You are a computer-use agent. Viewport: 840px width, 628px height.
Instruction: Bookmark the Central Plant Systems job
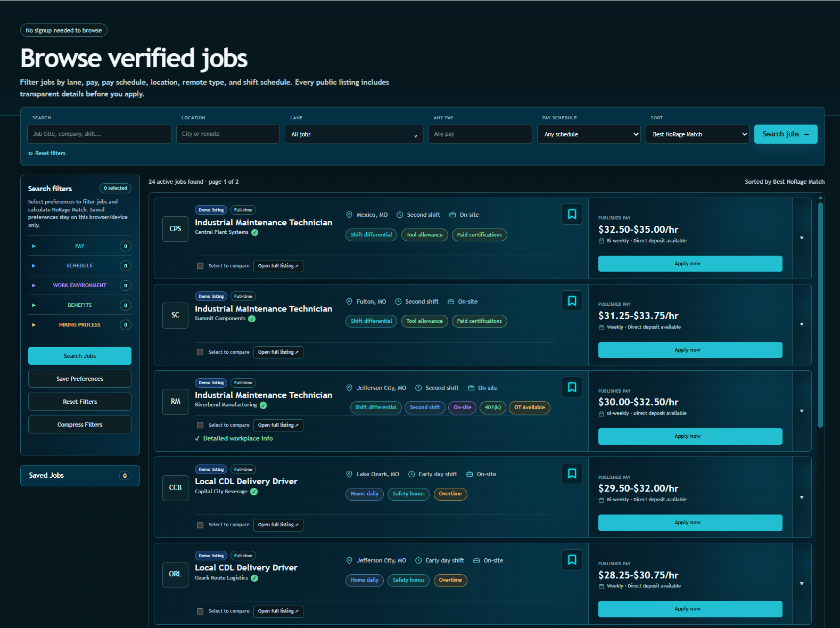[x=572, y=214]
